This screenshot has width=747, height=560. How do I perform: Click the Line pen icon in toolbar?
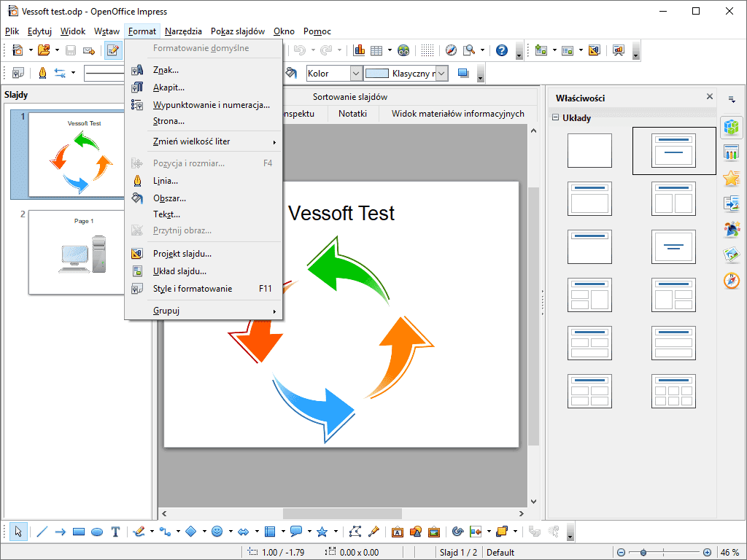[42, 74]
